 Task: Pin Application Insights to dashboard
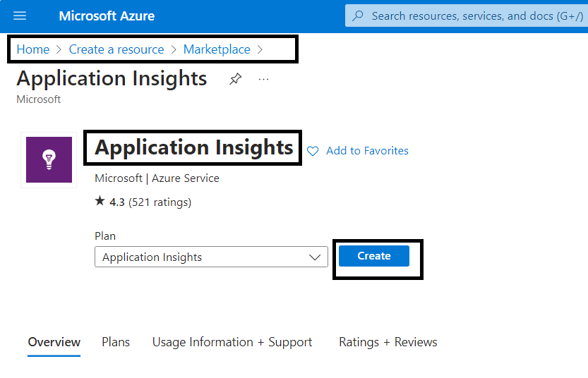click(x=235, y=79)
